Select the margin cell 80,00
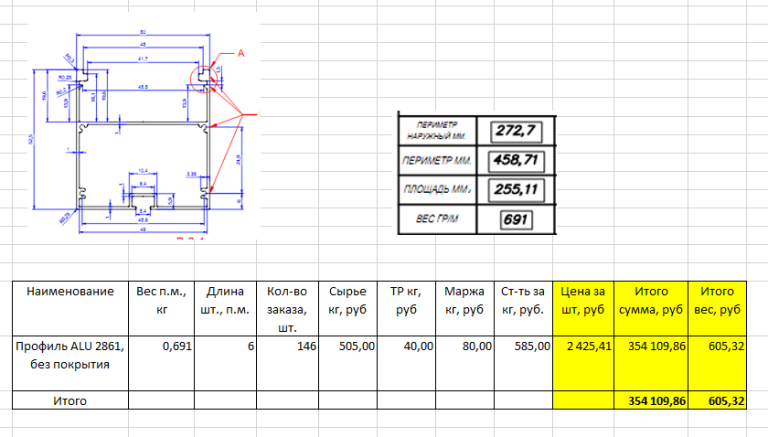Screen dimensions: 768x437 click(x=465, y=364)
